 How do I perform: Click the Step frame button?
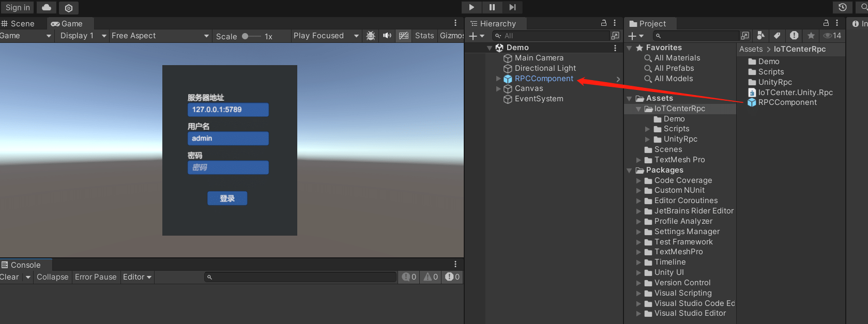pyautogui.click(x=512, y=7)
